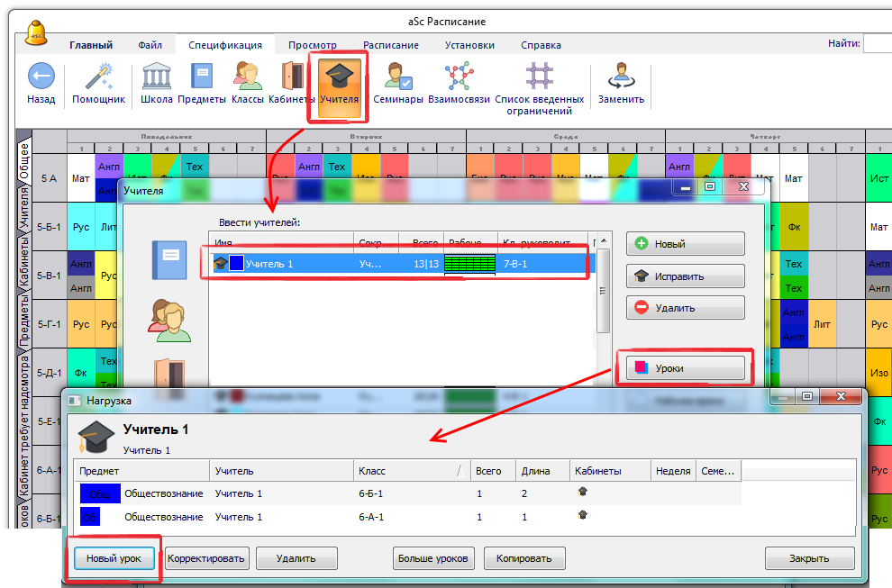Viewport: 892px width, 588px height.
Task: Open the Классы ribbon icon
Action: (x=247, y=77)
